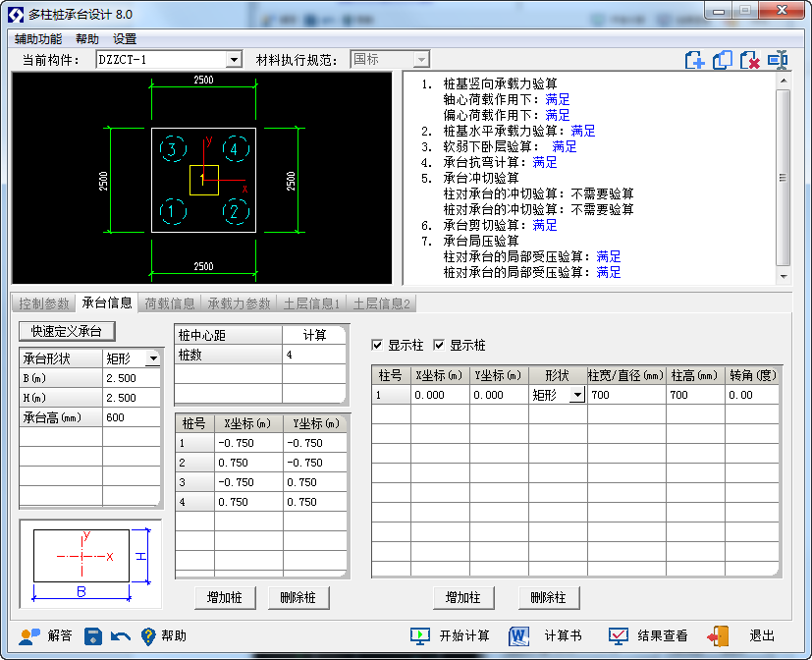Open the 计算书 Word report icon
This screenshot has width=812, height=660.
tap(518, 636)
